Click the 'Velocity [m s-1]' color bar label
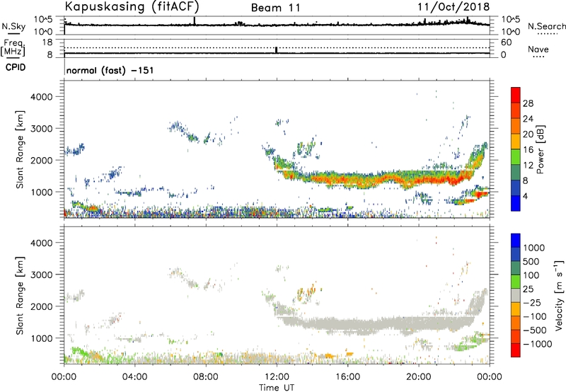The image size is (566, 392). point(558,294)
